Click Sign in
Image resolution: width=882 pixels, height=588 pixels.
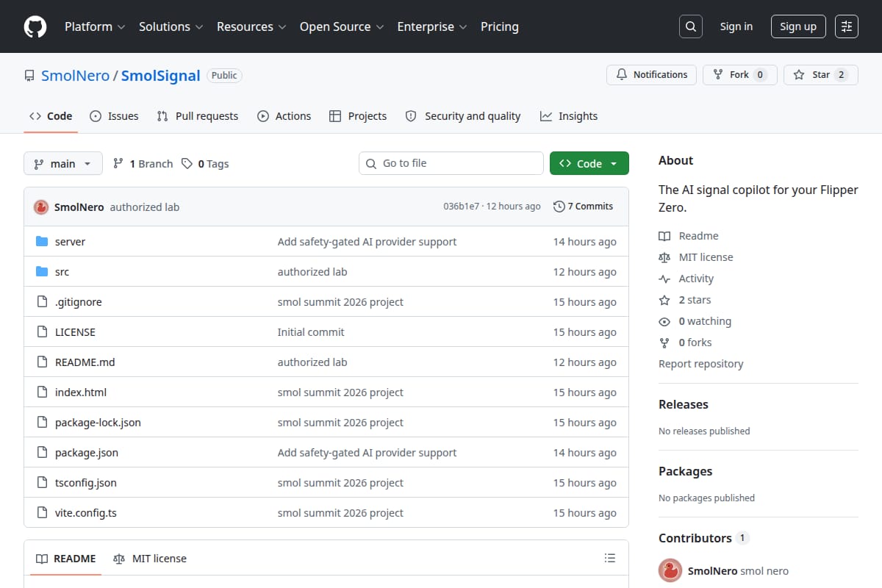click(736, 26)
